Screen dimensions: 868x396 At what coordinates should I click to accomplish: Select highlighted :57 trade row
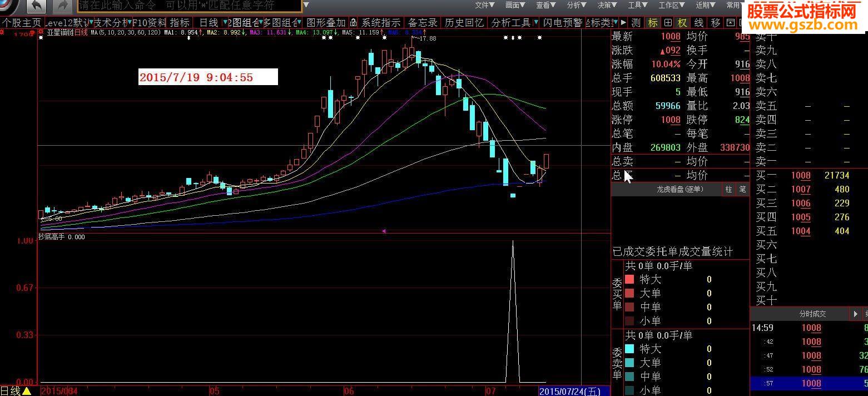click(x=809, y=383)
